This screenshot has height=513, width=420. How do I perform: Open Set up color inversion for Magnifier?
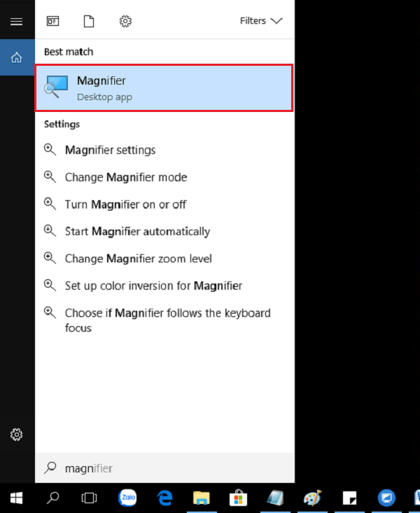pos(153,286)
